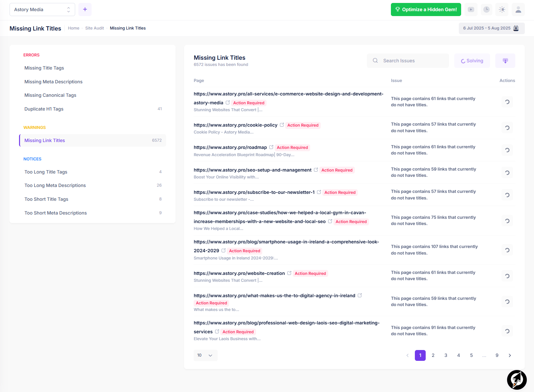Open the user profile avatar

click(x=518, y=10)
